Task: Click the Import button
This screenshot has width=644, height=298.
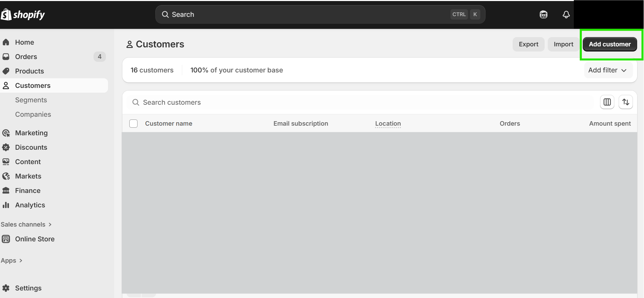Action: (x=563, y=44)
